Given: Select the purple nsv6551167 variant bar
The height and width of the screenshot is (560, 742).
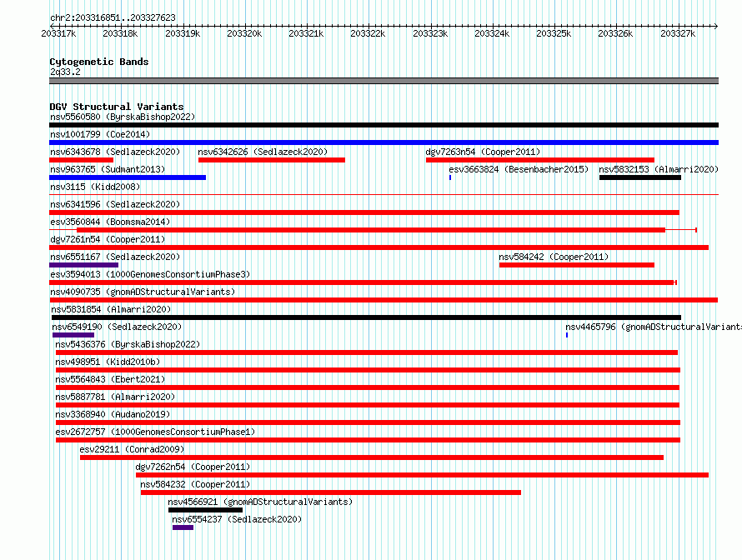Looking at the screenshot, I should [83, 265].
